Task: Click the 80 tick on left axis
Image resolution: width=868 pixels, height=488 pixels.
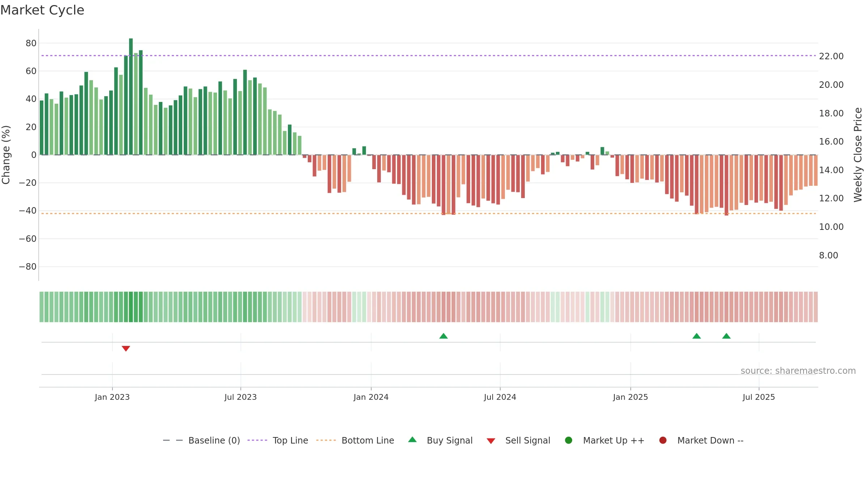Action: pyautogui.click(x=31, y=43)
